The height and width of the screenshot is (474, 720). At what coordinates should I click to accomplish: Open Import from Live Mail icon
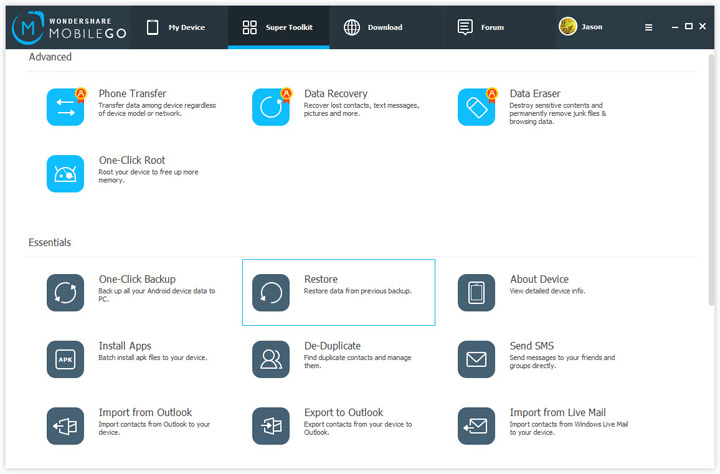coord(476,426)
